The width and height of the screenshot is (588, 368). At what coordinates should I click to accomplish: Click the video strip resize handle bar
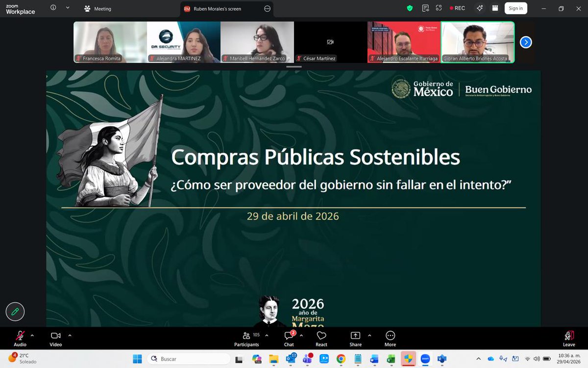294,66
